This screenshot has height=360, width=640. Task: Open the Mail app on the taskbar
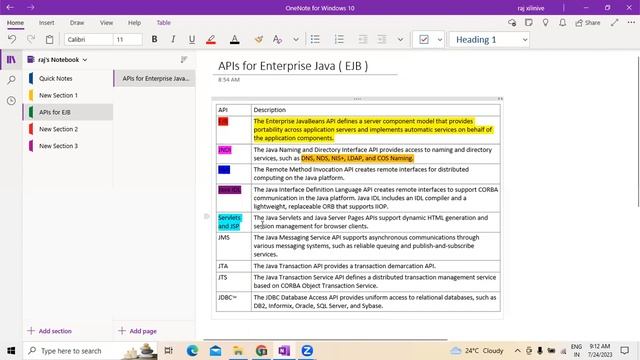click(x=216, y=351)
